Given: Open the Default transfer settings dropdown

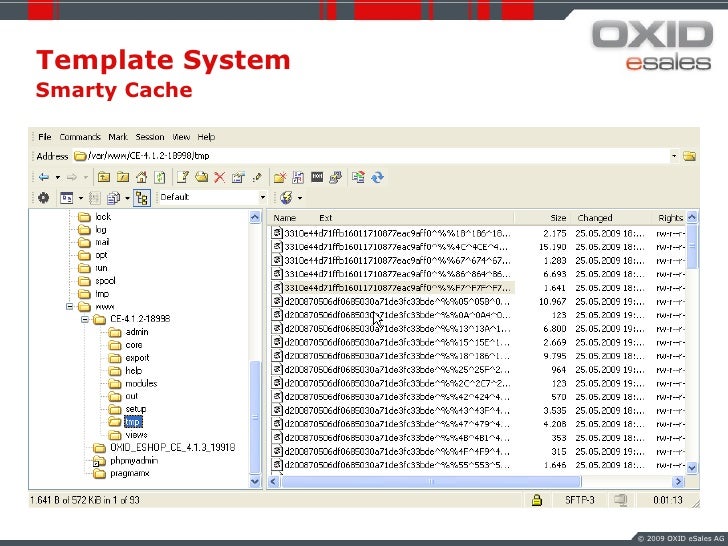Looking at the screenshot, I should point(210,197).
